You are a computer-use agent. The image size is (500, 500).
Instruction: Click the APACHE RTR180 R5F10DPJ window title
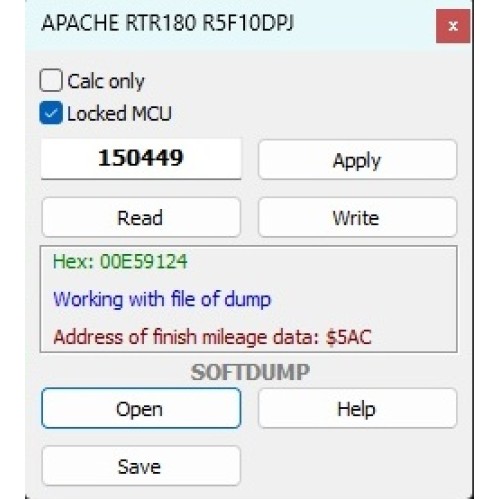point(168,23)
